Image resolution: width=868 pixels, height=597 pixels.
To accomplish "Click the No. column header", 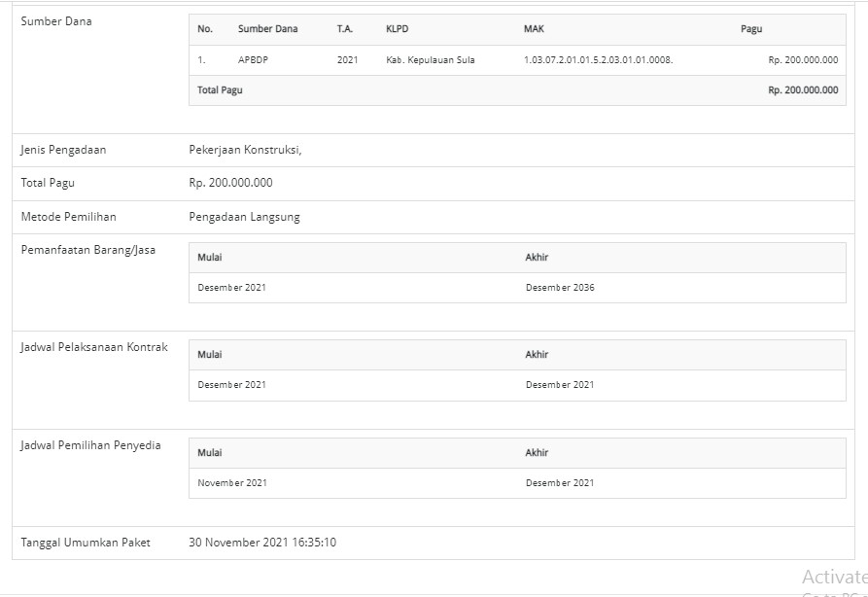I will pos(205,29).
